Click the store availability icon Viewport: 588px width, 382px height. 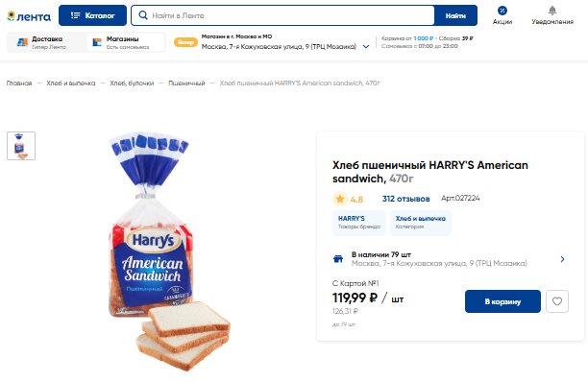(x=338, y=259)
